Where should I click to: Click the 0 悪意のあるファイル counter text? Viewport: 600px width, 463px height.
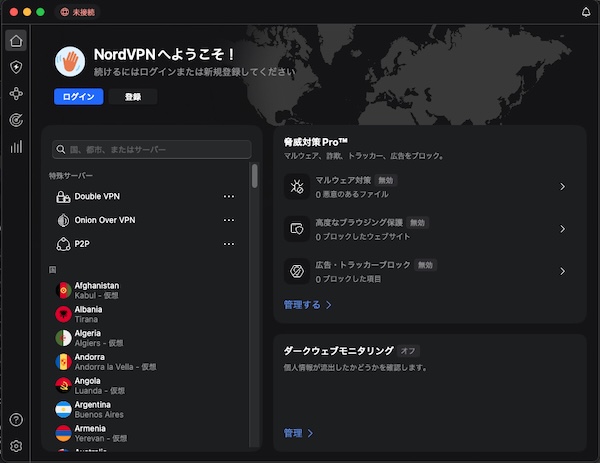pyautogui.click(x=352, y=194)
